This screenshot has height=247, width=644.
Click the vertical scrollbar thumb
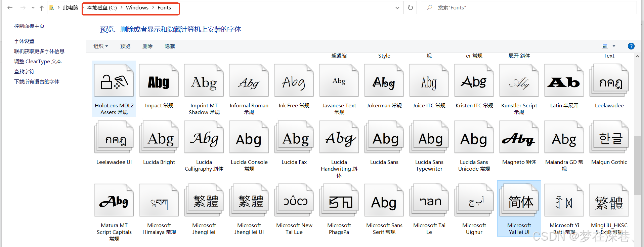point(637,165)
